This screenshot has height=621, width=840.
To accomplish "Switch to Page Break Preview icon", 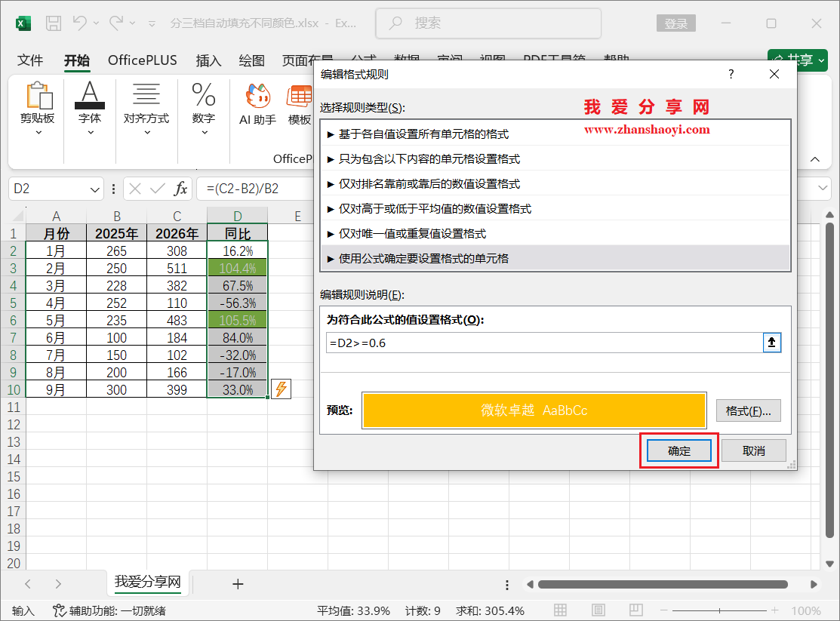I will pos(636,610).
